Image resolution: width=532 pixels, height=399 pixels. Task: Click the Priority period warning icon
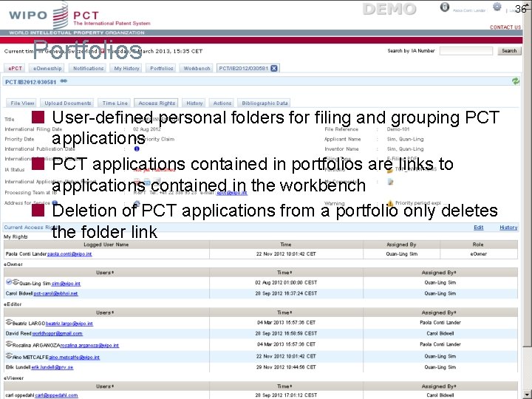(390, 203)
